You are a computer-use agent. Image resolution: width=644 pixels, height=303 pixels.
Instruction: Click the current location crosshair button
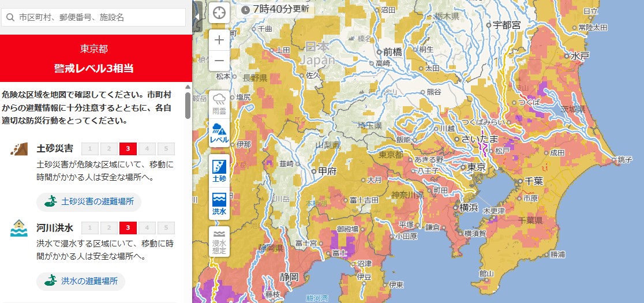(x=219, y=13)
